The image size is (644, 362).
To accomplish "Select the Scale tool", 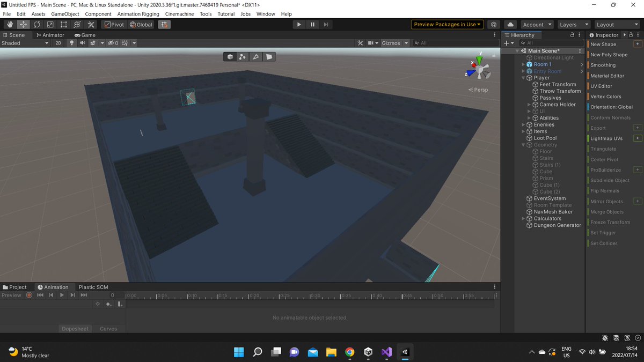I will [x=50, y=25].
